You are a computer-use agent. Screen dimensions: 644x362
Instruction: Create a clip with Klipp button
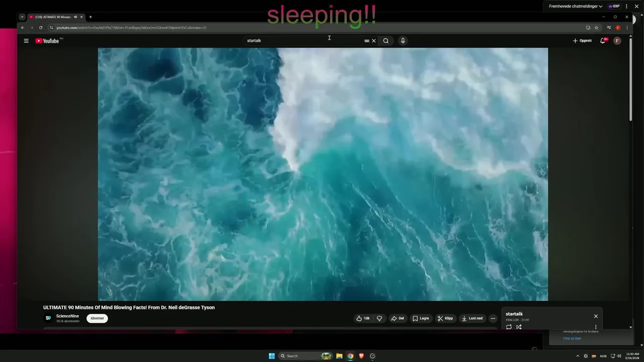click(445, 318)
